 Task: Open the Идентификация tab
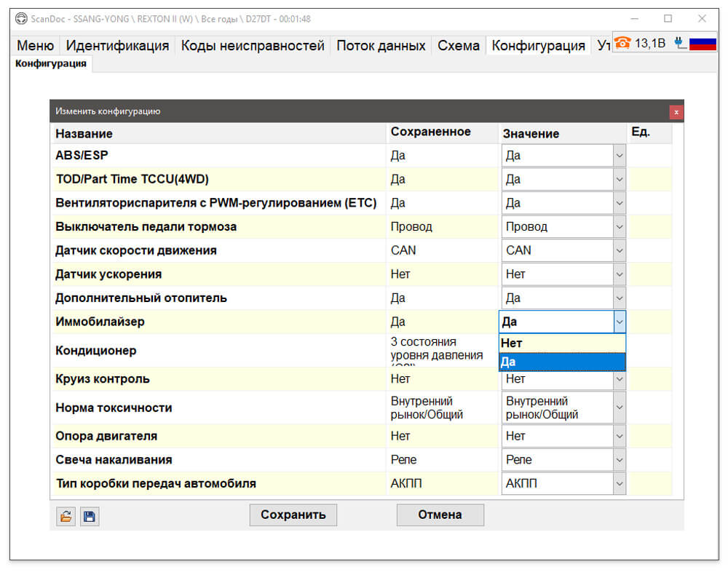[x=117, y=46]
